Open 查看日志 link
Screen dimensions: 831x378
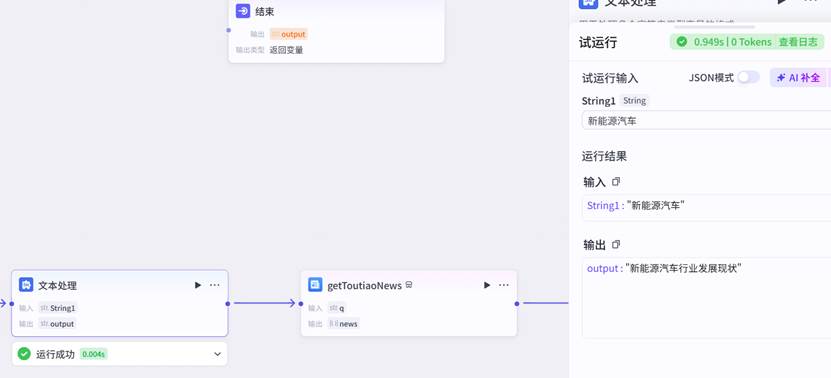(x=798, y=42)
